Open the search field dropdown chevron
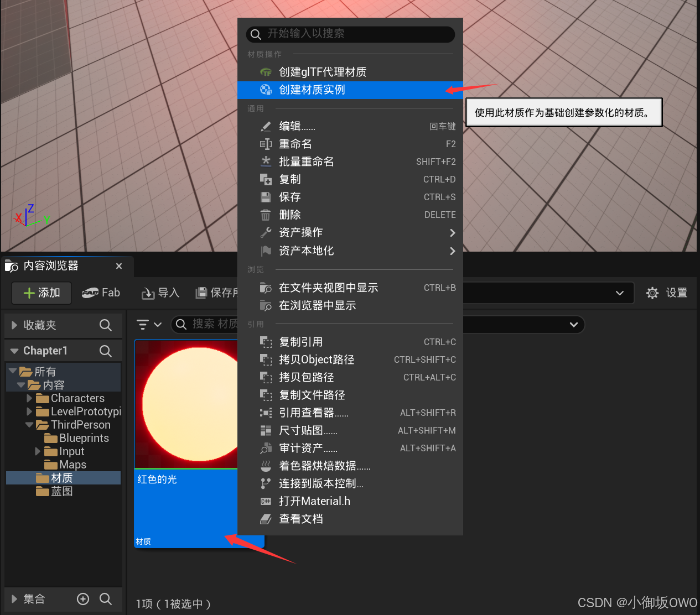 click(x=574, y=325)
